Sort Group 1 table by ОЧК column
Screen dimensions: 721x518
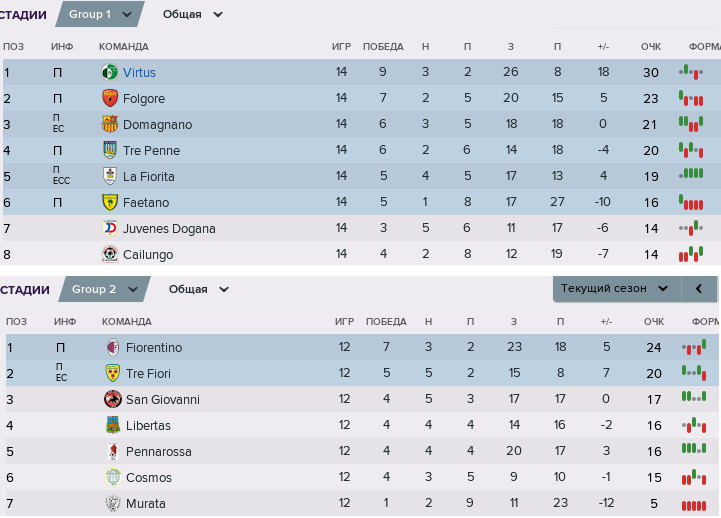(651, 46)
